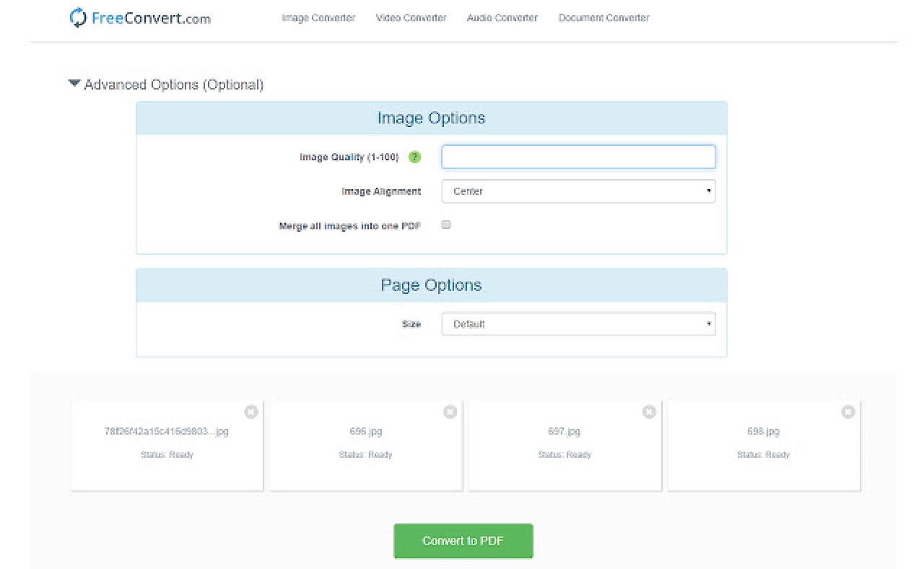This screenshot has height=569, width=924.
Task: Remove the 78f26f42a15c416d9803...jpg file
Action: (250, 412)
